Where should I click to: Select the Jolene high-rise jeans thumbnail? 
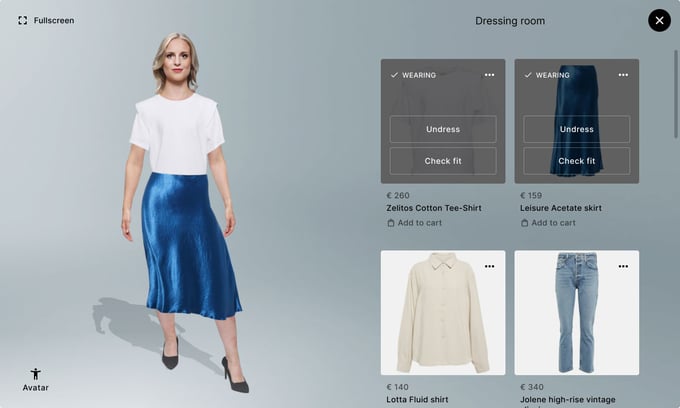tap(576, 313)
